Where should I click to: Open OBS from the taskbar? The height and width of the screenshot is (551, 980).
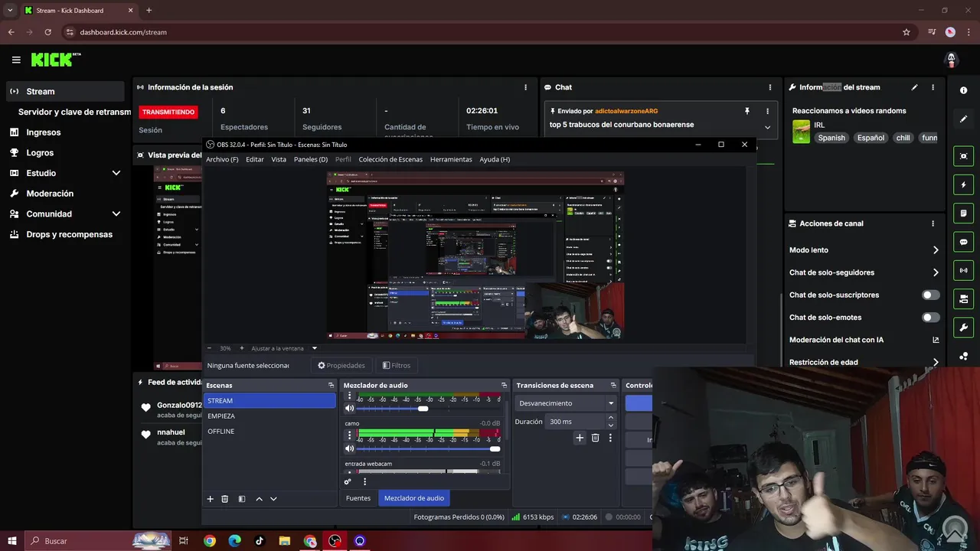coord(335,541)
